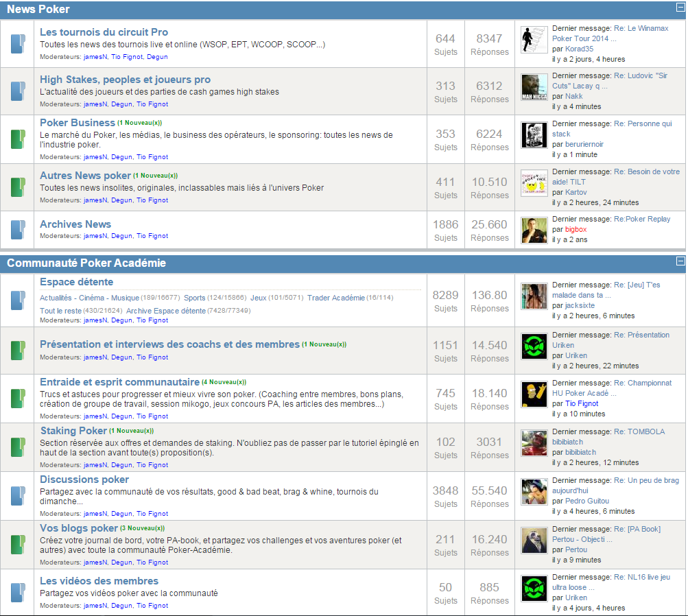This screenshot has width=688, height=616.
Task: Open the Tout le reste subforum
Action: click(60, 311)
